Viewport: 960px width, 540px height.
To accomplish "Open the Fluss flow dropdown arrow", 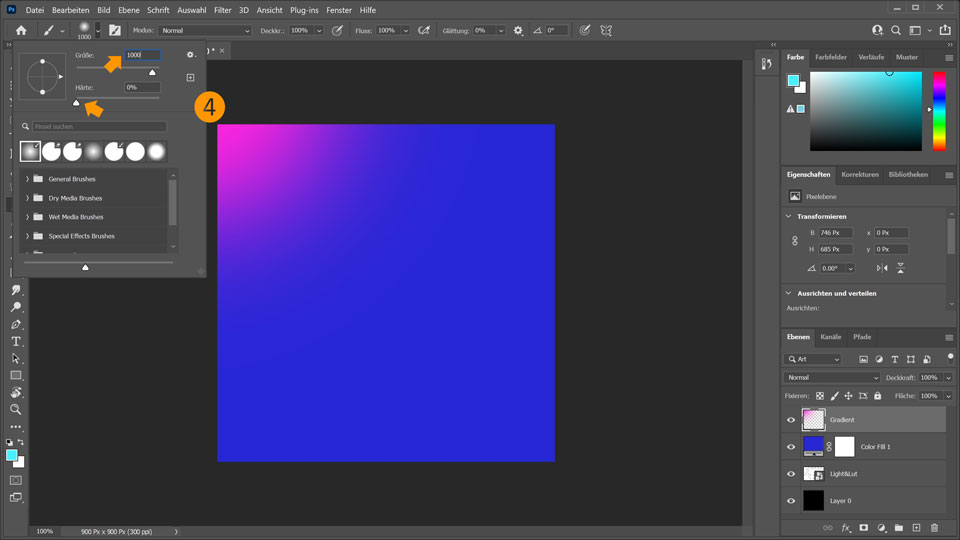I will click(x=405, y=31).
